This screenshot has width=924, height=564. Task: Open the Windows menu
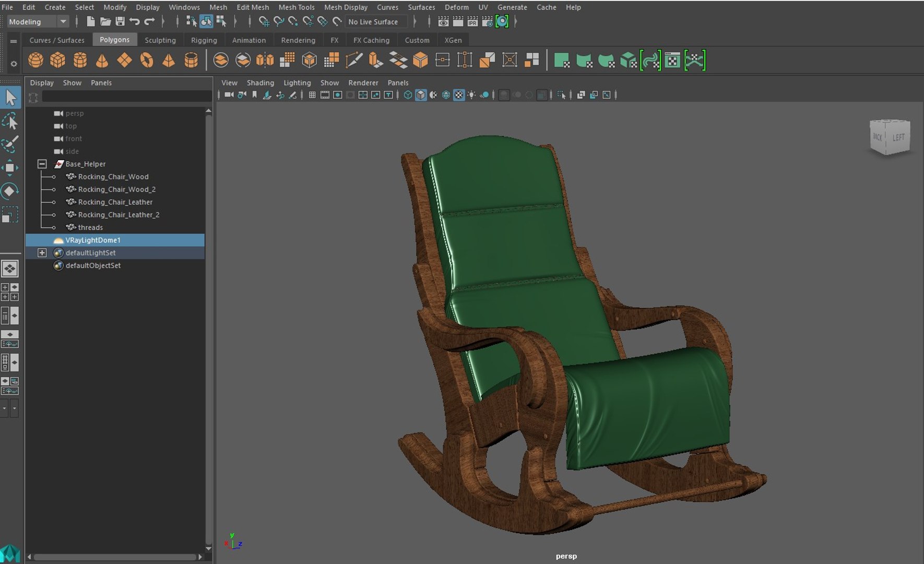pos(184,7)
